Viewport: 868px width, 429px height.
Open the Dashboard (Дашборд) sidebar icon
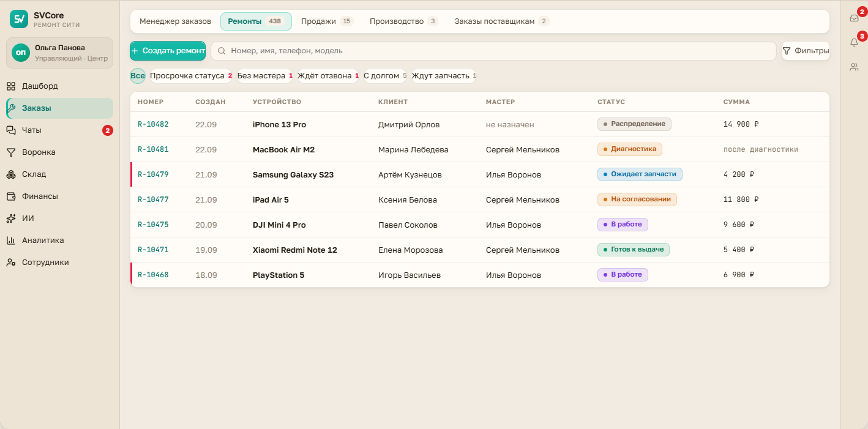(11, 86)
